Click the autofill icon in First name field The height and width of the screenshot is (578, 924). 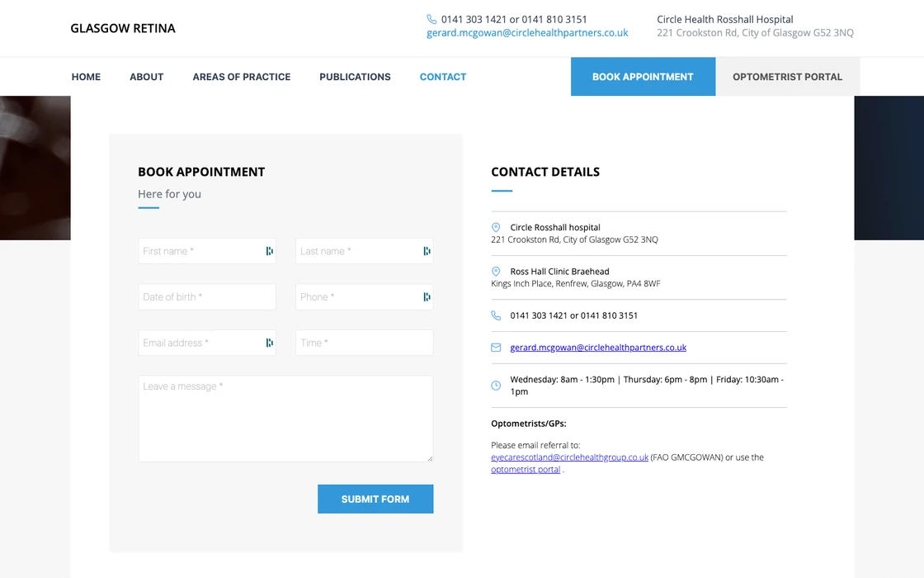[x=269, y=251]
